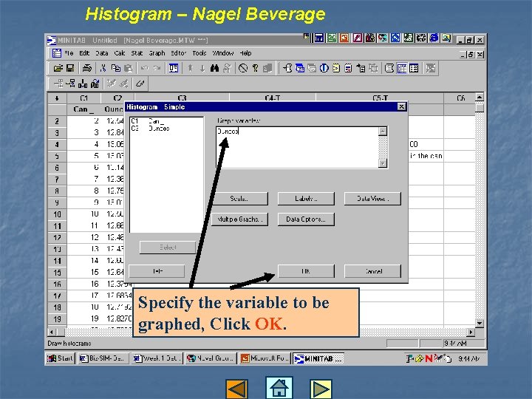532x399 pixels.
Task: Close the Histogram - Simple dialog
Action: [401, 107]
